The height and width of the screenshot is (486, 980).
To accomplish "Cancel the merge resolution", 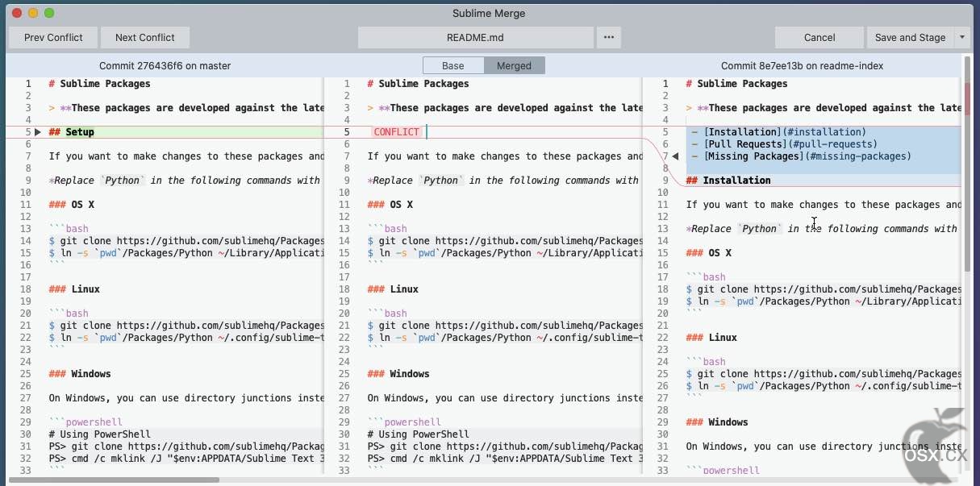I will [819, 37].
